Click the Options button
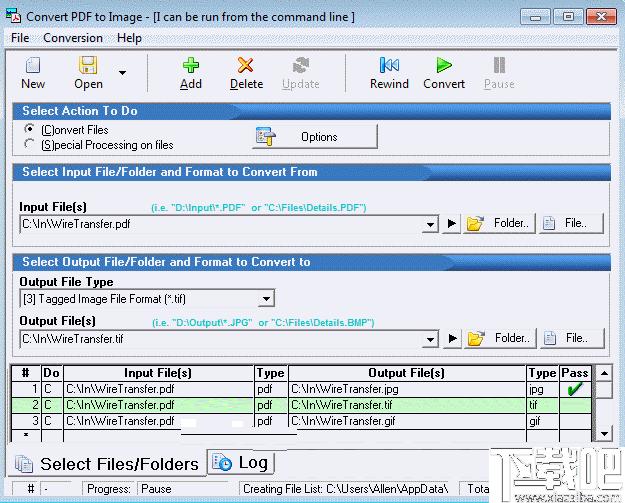 point(315,137)
